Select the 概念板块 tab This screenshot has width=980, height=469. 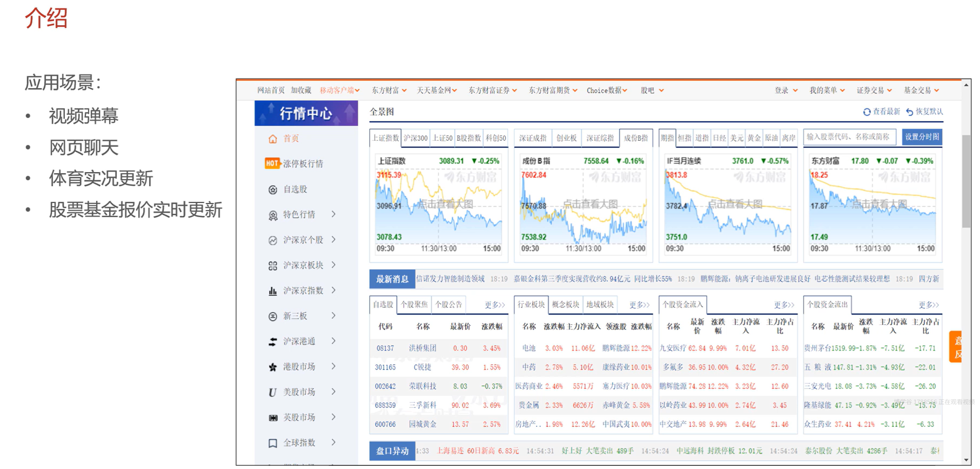click(x=565, y=305)
